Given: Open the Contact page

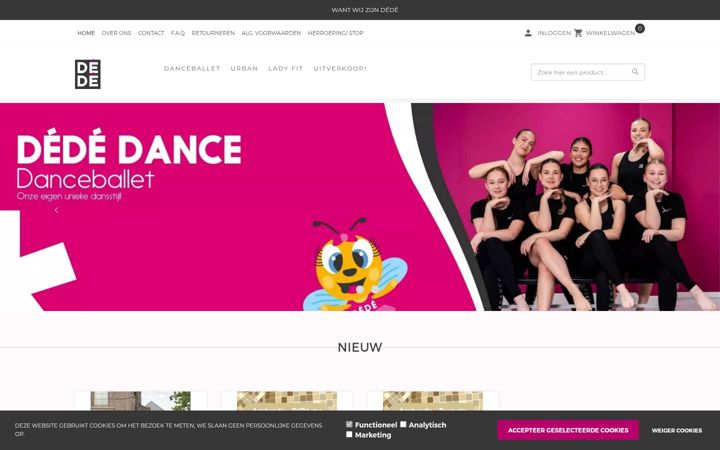Looking at the screenshot, I should click(151, 33).
